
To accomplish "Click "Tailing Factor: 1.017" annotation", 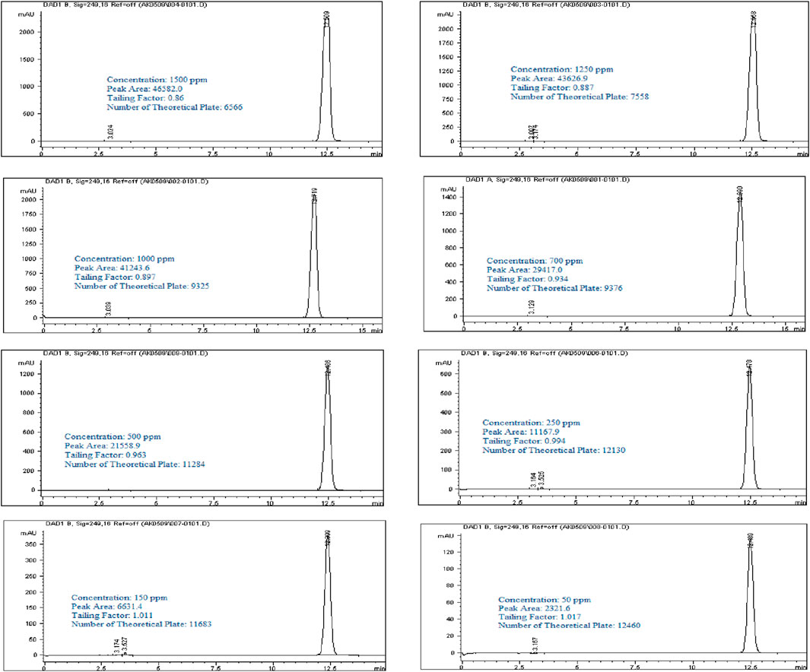I will click(539, 617).
